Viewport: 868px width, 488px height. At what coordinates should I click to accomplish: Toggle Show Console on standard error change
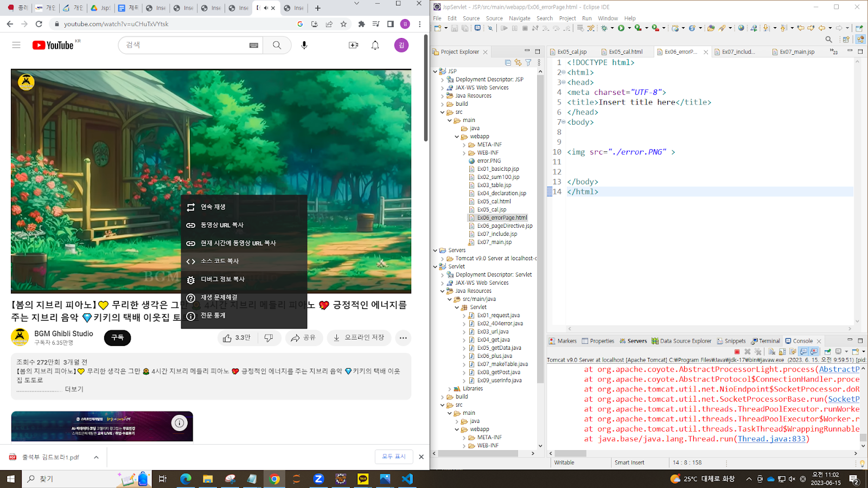point(814,351)
